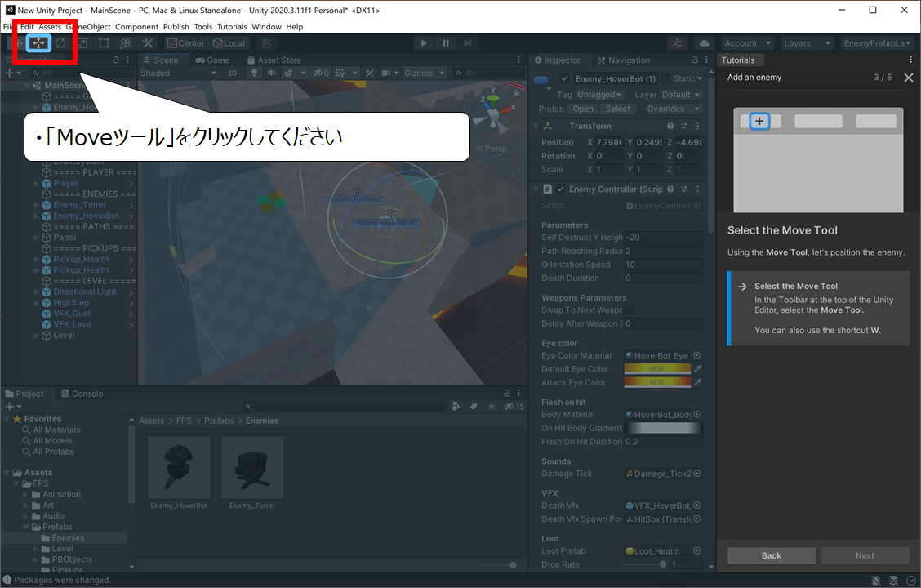Screen dimensions: 921x588
Task: Toggle Local handle rotation
Action: click(x=229, y=43)
